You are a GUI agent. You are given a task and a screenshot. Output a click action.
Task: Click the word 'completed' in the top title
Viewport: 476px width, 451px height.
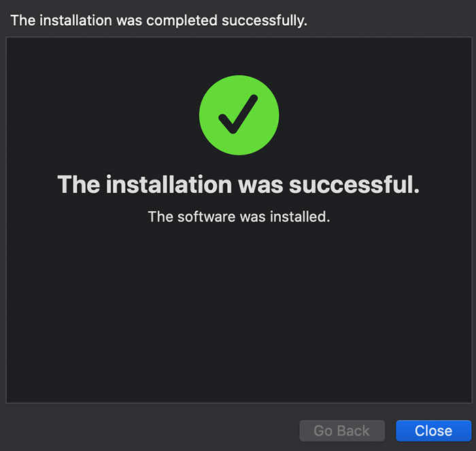point(181,20)
